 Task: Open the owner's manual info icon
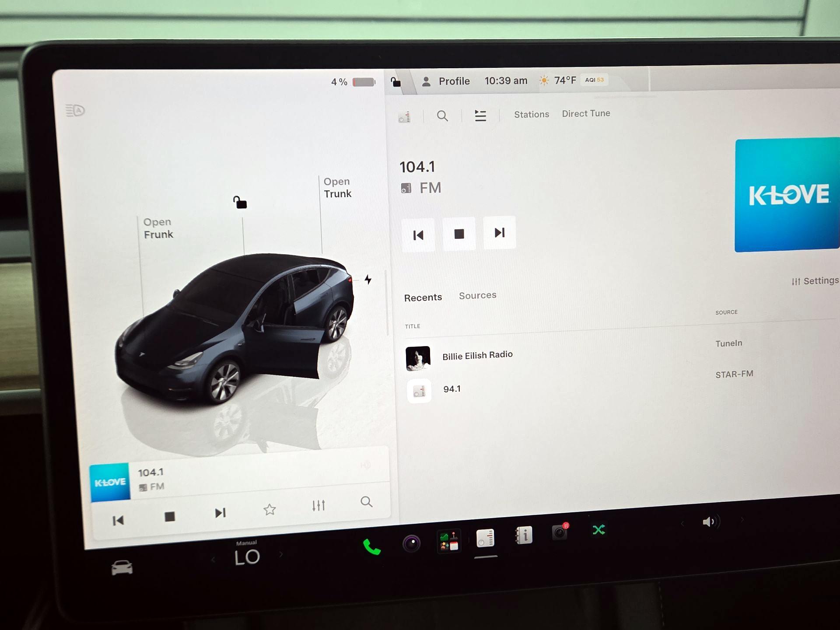(x=524, y=535)
